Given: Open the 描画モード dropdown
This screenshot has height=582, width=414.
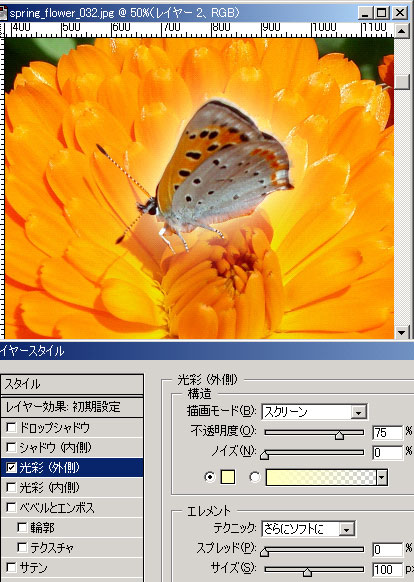Looking at the screenshot, I should tap(358, 412).
